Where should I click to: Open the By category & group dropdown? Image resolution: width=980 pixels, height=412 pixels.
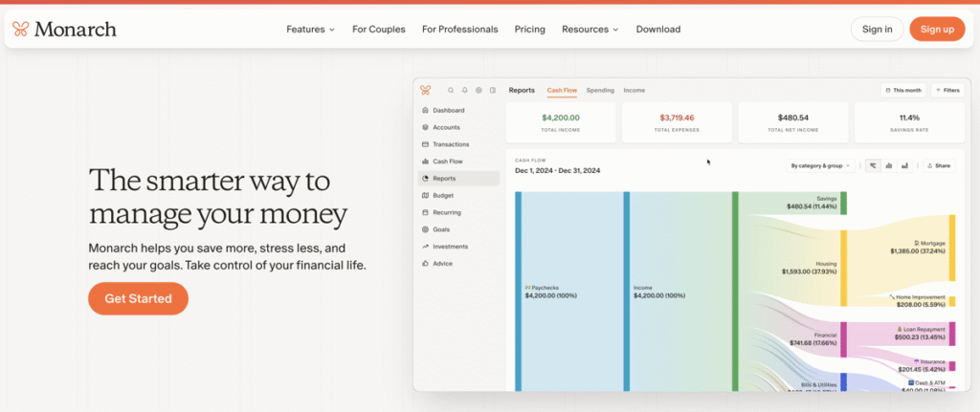click(820, 166)
